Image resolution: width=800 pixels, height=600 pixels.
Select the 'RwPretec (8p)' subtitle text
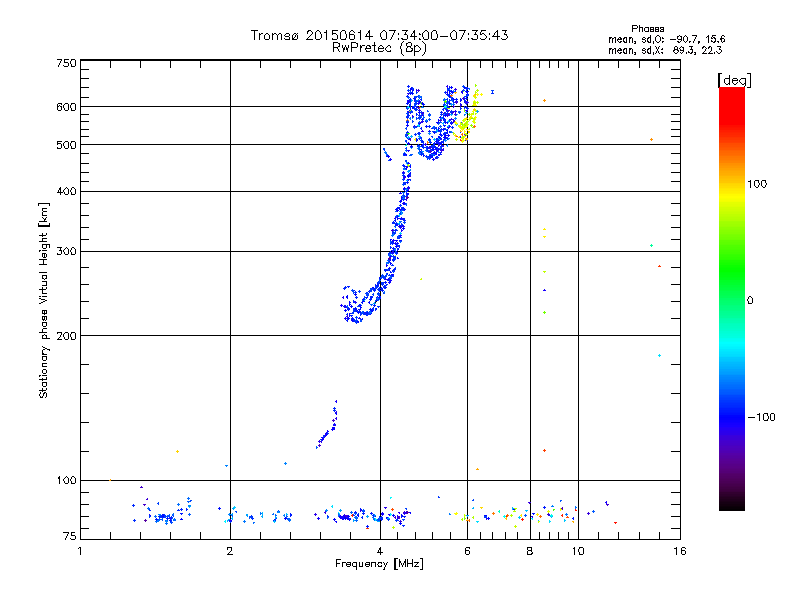(379, 48)
